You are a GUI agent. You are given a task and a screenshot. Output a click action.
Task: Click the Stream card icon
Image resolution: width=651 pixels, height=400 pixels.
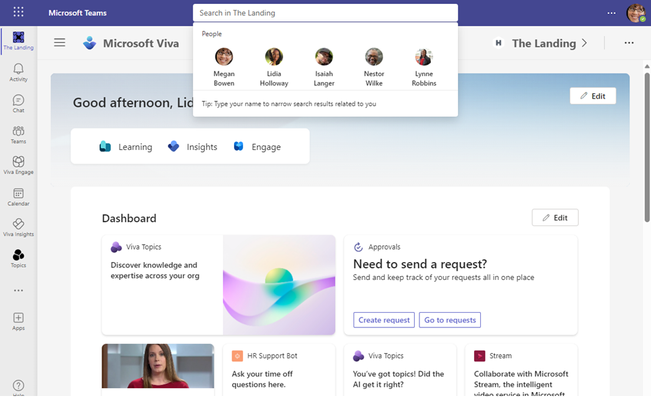[x=480, y=356]
